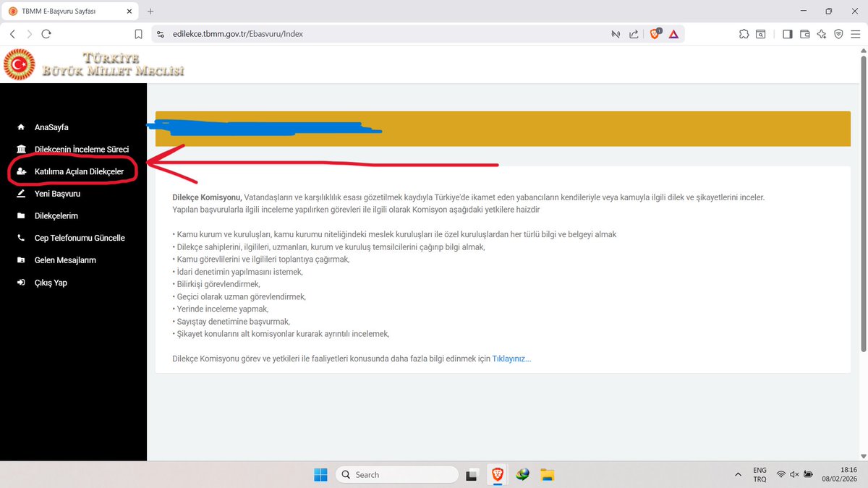Click the folder icon beside Dilekçelerim
This screenshot has height=488, width=868.
(21, 215)
